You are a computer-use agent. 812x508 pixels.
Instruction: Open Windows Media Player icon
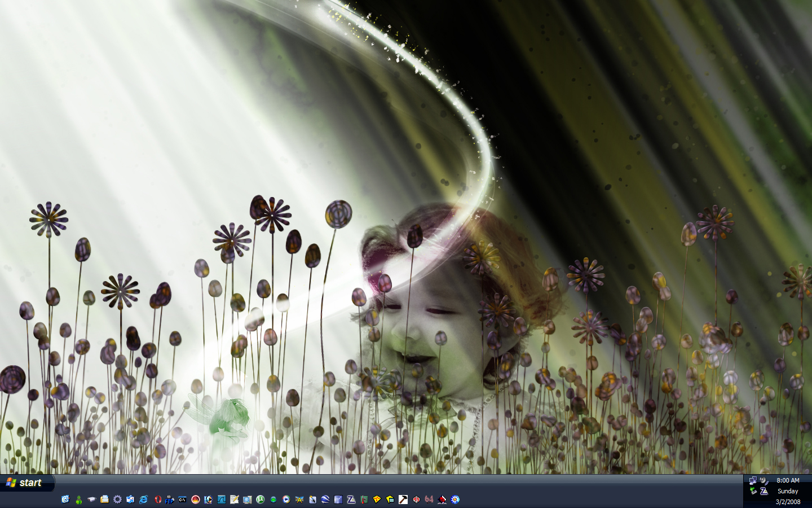[286, 500]
